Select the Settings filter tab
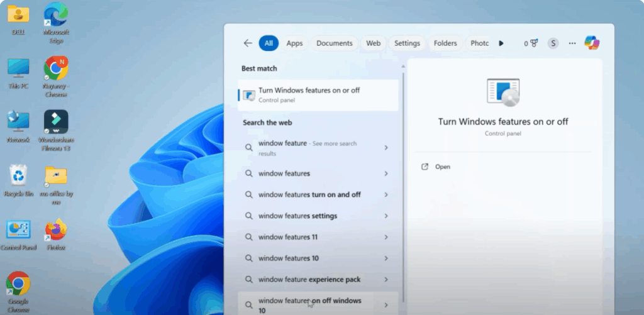This screenshot has width=644, height=315. pyautogui.click(x=407, y=43)
